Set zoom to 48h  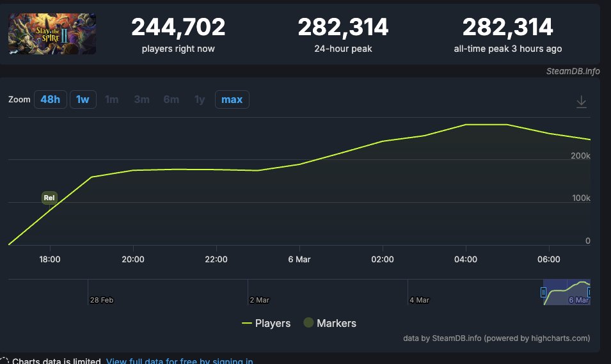point(51,99)
